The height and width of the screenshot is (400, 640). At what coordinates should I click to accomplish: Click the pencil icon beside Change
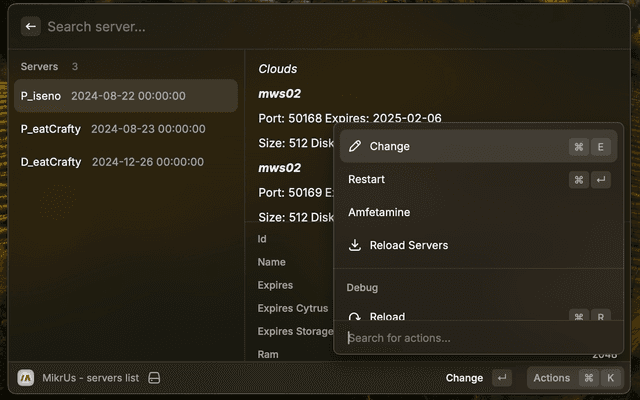click(355, 146)
